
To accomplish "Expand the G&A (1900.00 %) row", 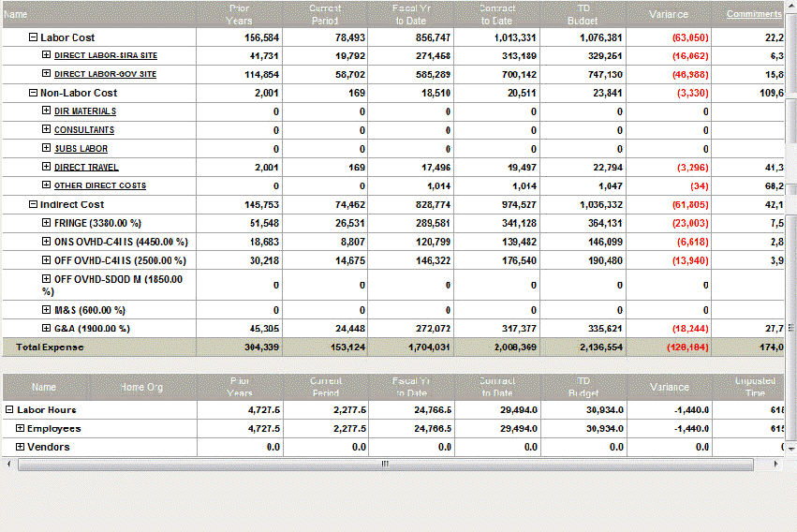I will (47, 329).
